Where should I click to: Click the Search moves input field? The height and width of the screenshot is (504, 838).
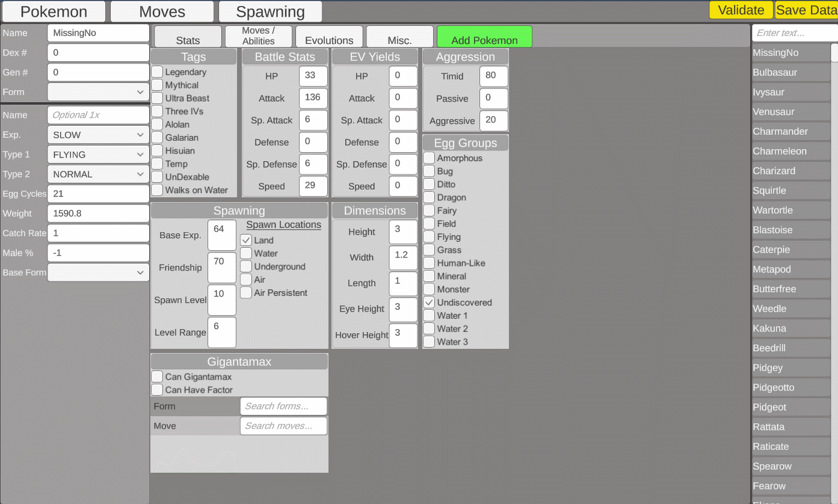point(283,426)
